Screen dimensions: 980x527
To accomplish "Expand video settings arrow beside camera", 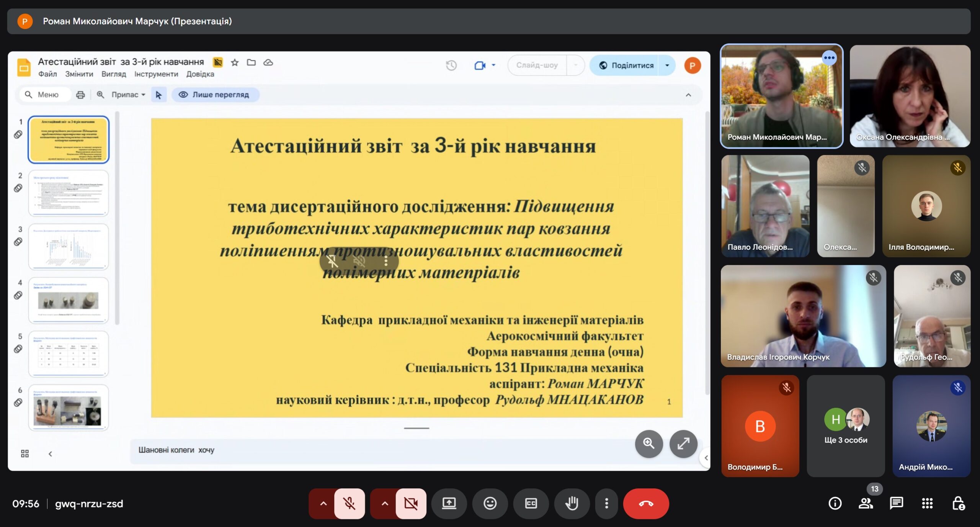I will tap(384, 503).
